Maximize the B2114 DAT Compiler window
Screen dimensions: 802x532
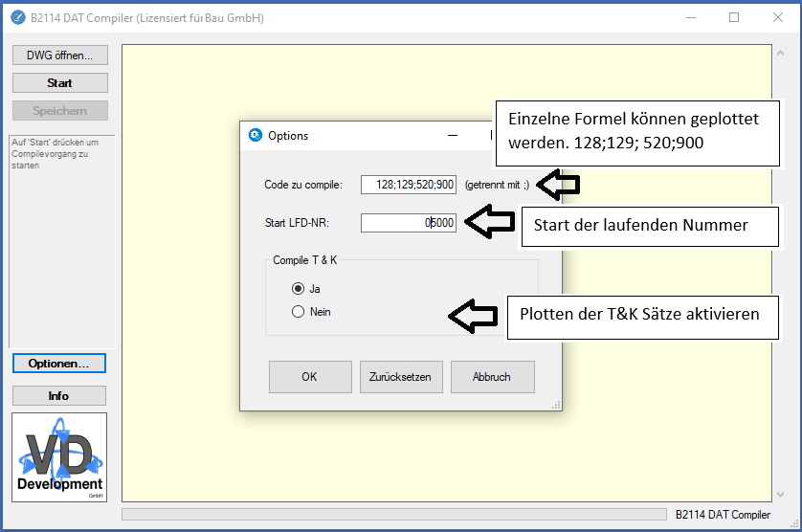pos(734,17)
